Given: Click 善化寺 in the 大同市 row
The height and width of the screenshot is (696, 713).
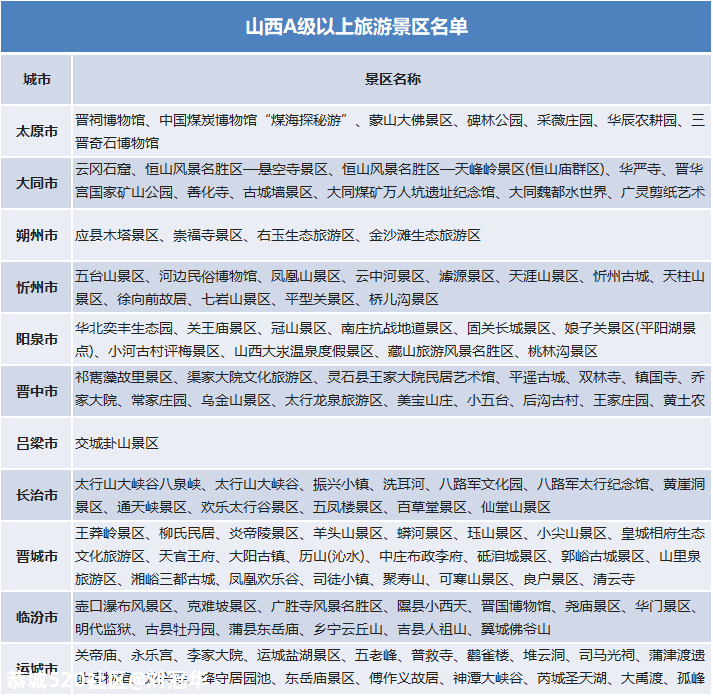Looking at the screenshot, I should [208, 192].
